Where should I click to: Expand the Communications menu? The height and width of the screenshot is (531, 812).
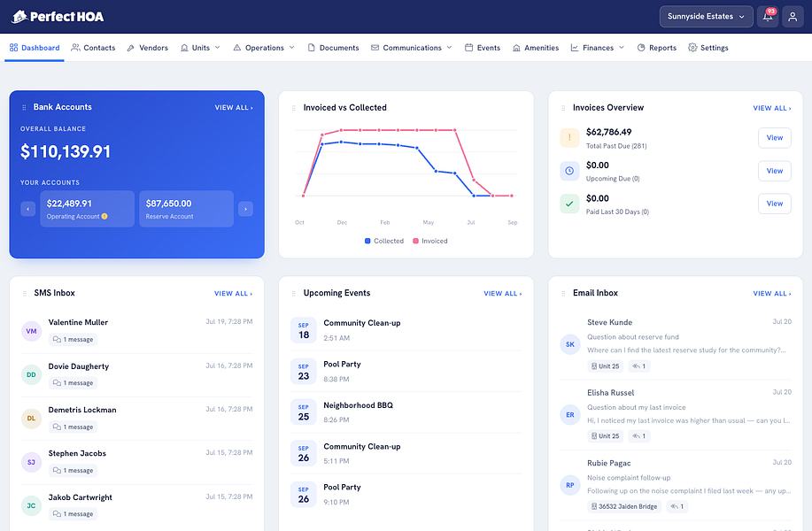412,48
